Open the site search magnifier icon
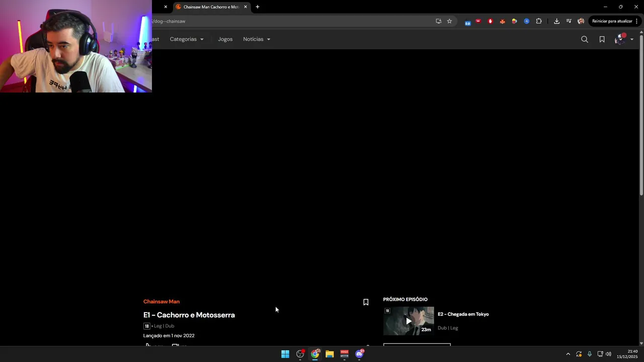 (x=585, y=39)
